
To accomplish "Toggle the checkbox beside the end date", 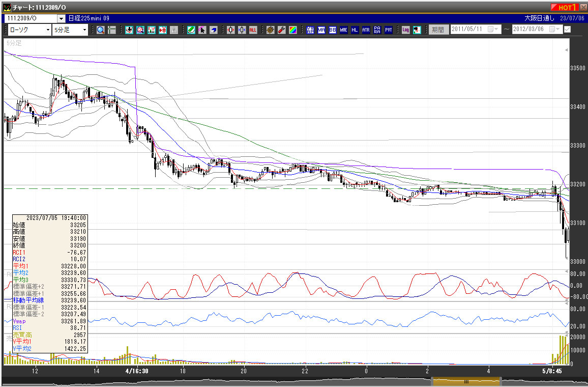I will tap(567, 29).
